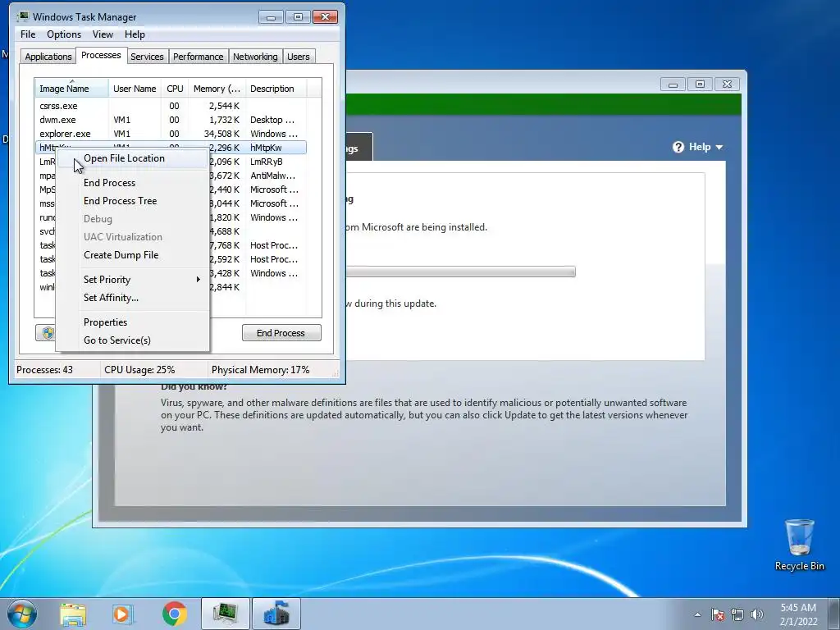Screen dimensions: 840x630
Task: Click the End Process button
Action: (x=281, y=333)
